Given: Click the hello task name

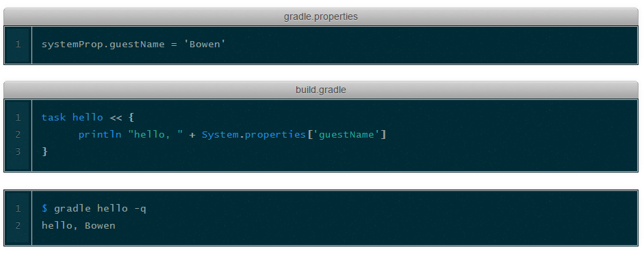Looking at the screenshot, I should (x=88, y=118).
